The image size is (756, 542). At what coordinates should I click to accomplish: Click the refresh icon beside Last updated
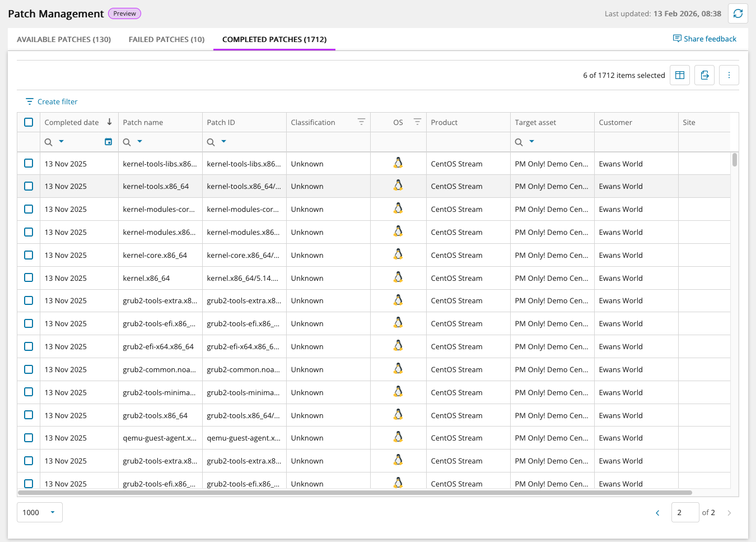[738, 13]
